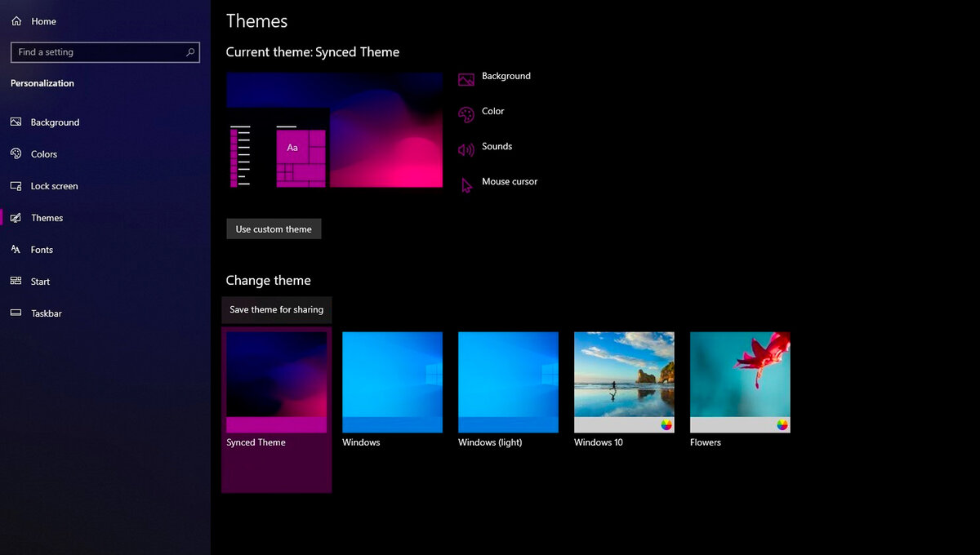Open the Mouse cursor link
This screenshot has height=555, width=980.
coord(510,181)
